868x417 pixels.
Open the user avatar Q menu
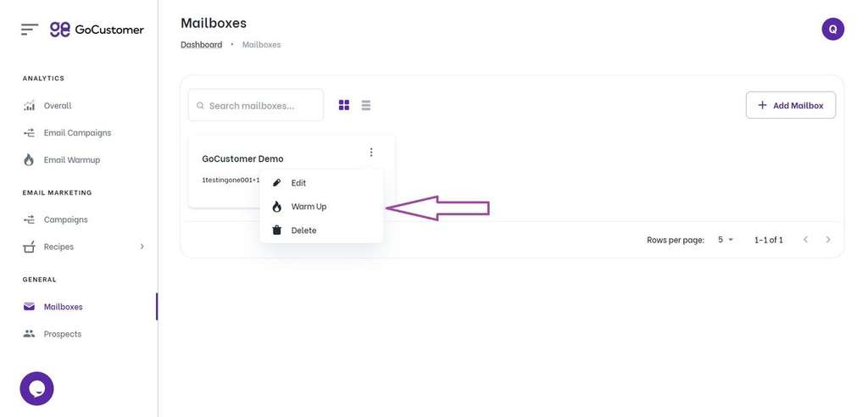832,29
